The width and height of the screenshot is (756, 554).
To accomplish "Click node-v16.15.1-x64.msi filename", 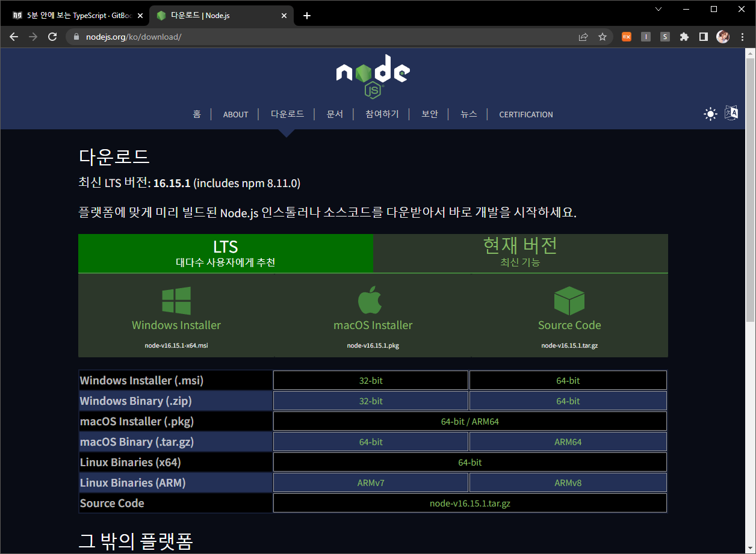I will click(x=176, y=346).
